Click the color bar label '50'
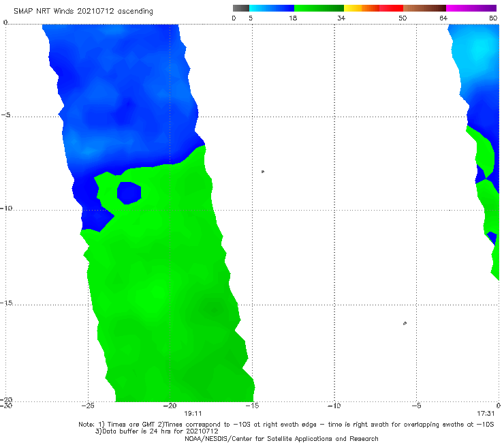Screen dimensions: 504x443 pyautogui.click(x=403, y=18)
